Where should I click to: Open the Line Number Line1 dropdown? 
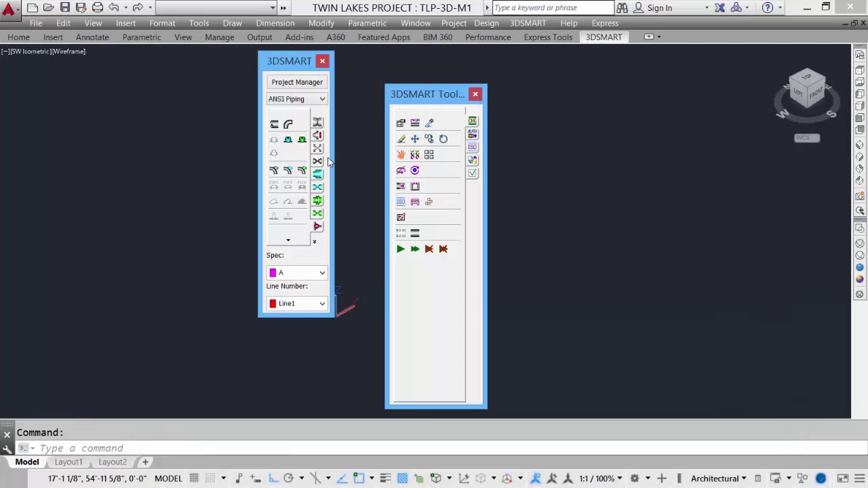click(297, 304)
